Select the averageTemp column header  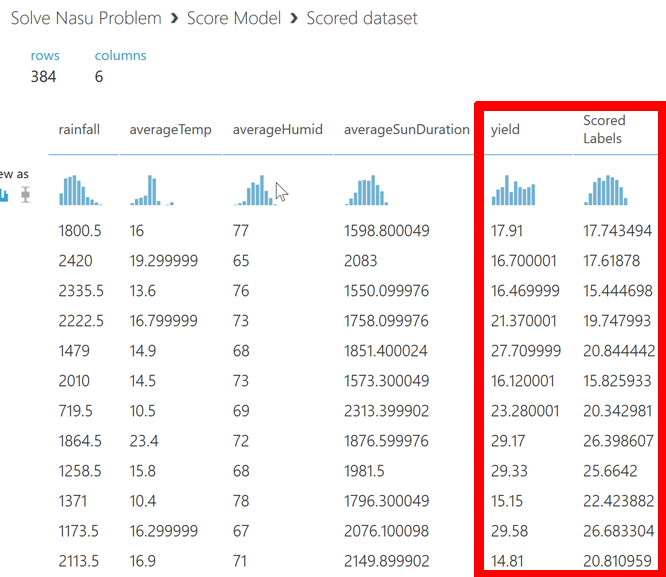(x=170, y=129)
